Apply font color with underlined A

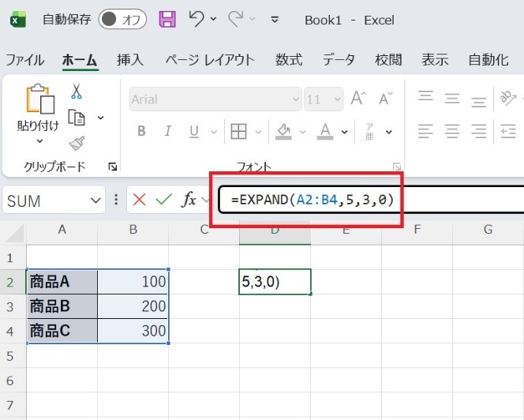coord(325,131)
